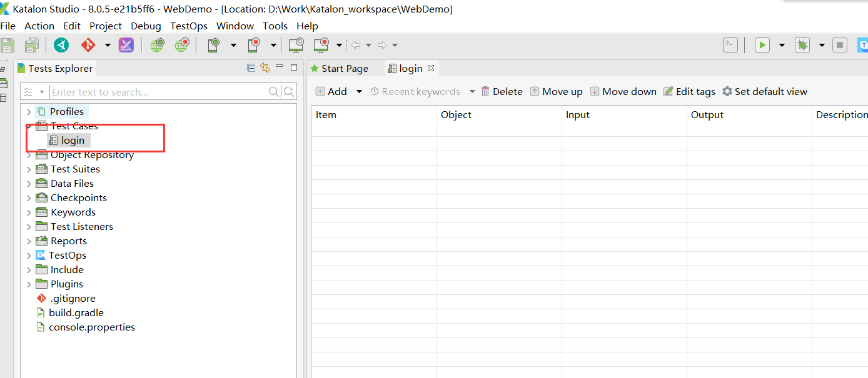Click the Spy Mobile phone icon

click(x=214, y=45)
